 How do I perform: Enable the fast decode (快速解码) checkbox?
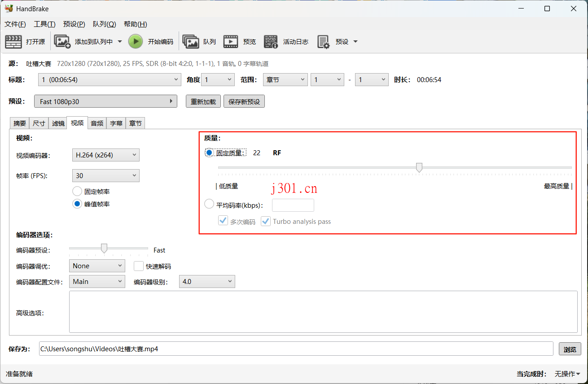coord(139,266)
